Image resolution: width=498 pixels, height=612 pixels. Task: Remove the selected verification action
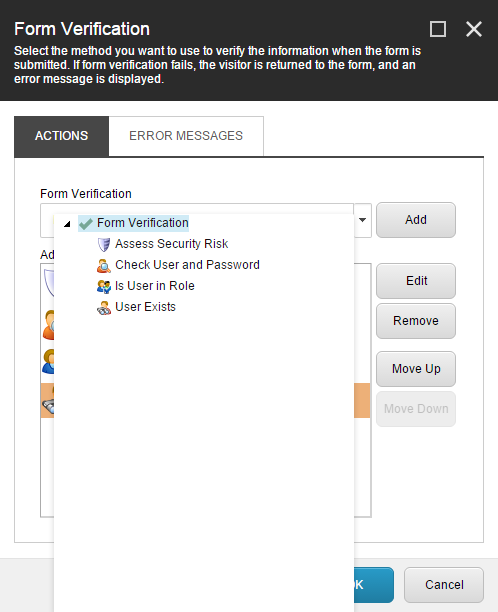tap(416, 321)
